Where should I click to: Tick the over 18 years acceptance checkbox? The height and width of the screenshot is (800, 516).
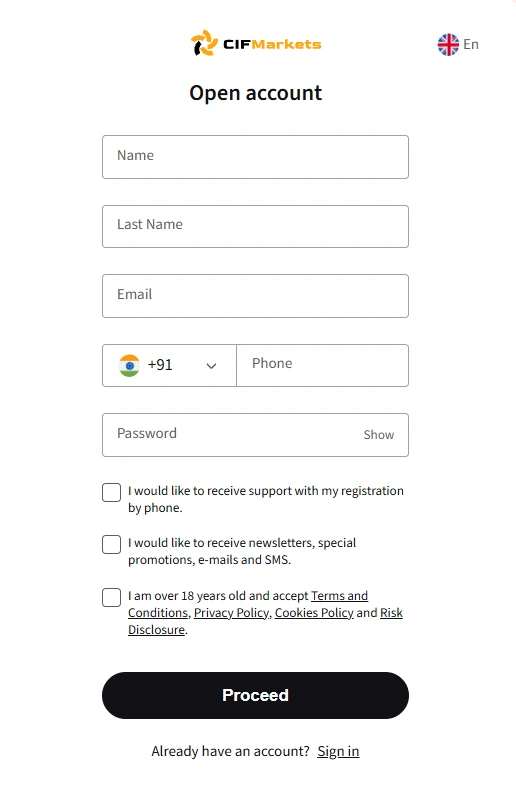pyautogui.click(x=111, y=597)
